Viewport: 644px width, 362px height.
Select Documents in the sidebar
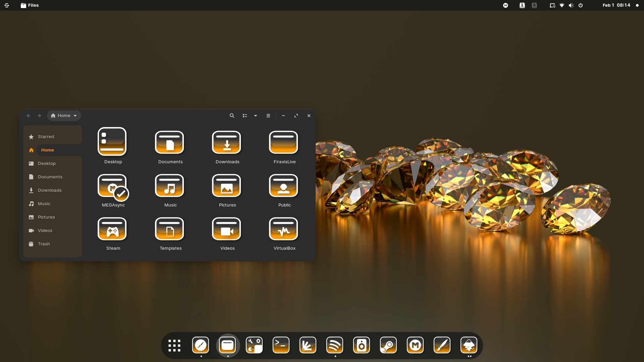[53, 177]
